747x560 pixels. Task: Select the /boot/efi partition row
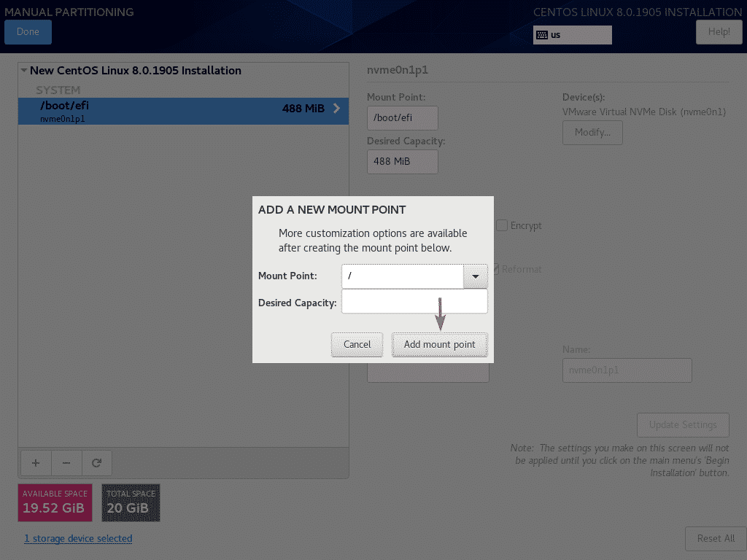click(183, 111)
